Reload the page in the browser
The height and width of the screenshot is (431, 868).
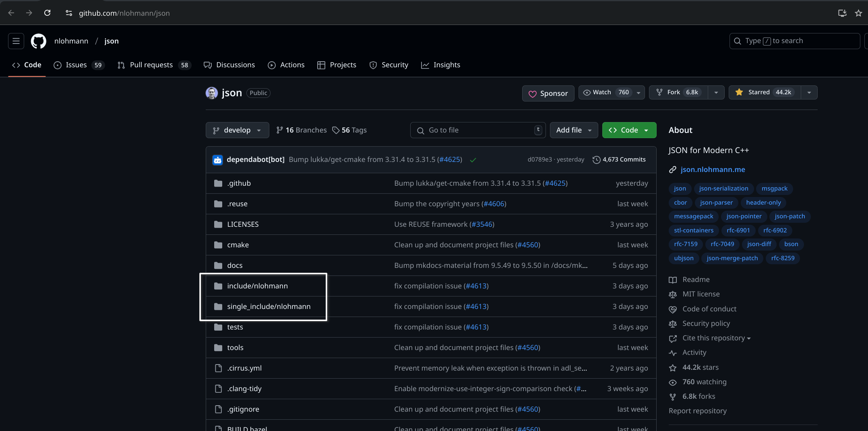click(x=47, y=13)
